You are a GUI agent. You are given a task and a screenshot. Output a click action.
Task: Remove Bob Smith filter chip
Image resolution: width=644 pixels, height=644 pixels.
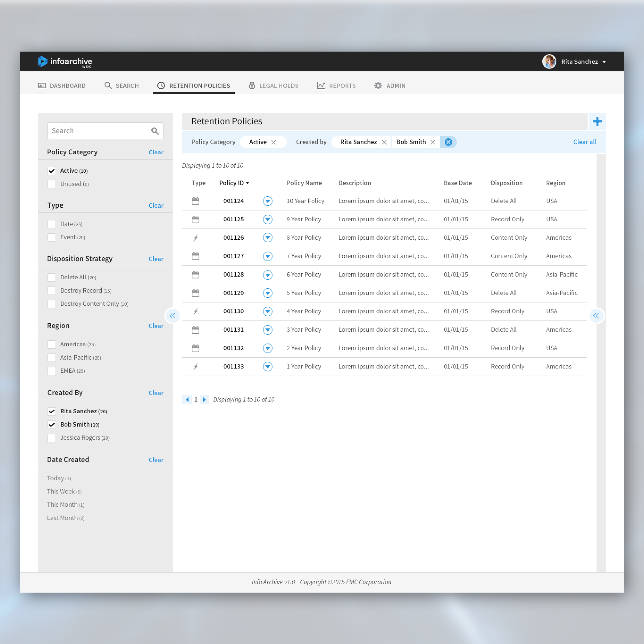[433, 142]
